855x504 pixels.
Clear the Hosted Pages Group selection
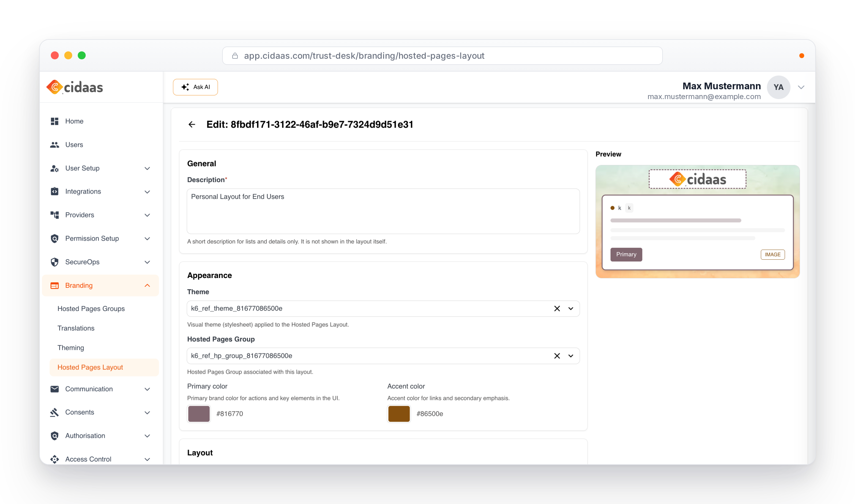pos(557,356)
